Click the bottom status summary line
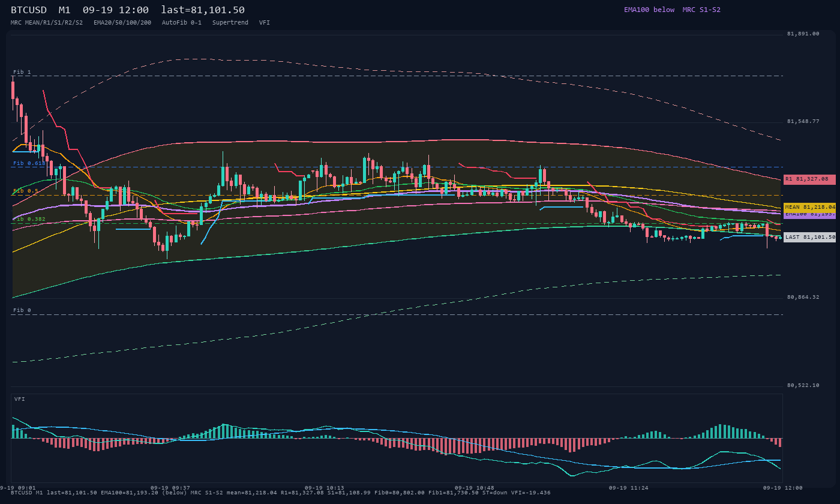The image size is (840, 504). click(x=281, y=493)
